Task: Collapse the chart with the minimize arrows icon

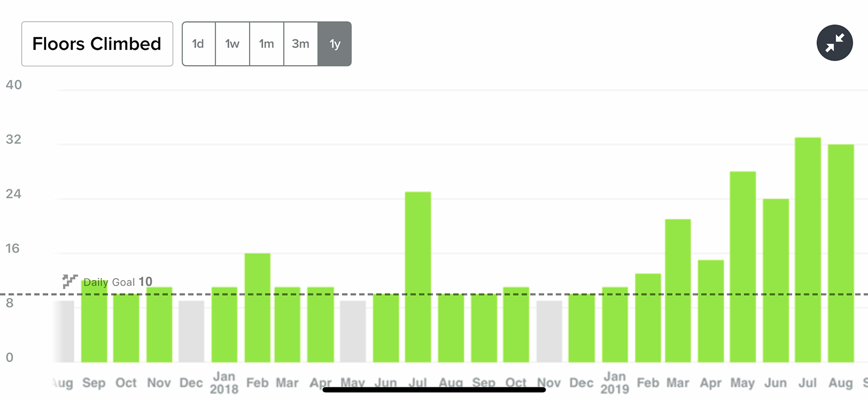Action: pyautogui.click(x=834, y=43)
